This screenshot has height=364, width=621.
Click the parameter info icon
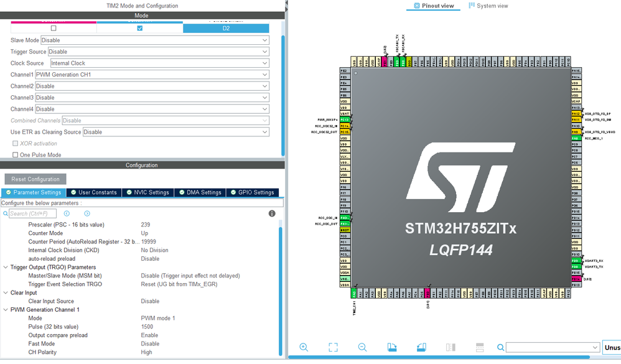272,213
